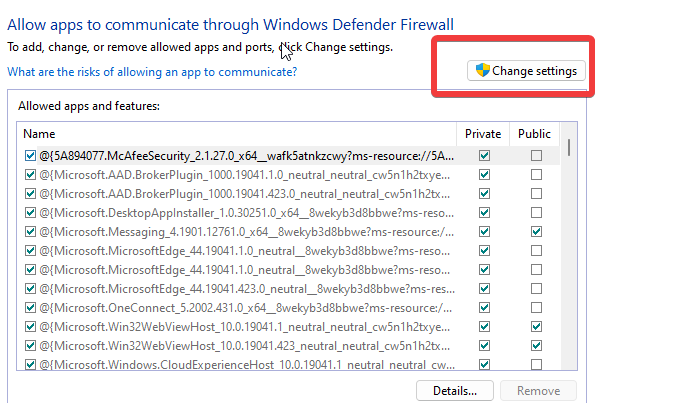Uncheck the Microsoft.OneConnect name checkbox
688x403 pixels.
coord(30,307)
